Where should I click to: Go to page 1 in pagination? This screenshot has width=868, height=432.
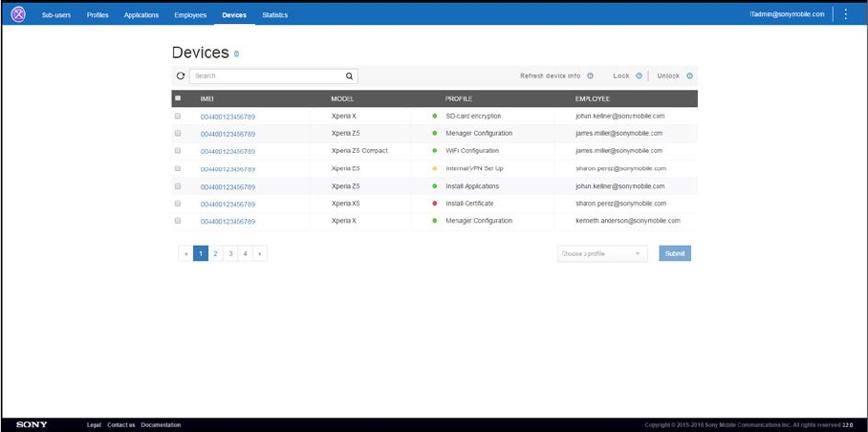(201, 254)
